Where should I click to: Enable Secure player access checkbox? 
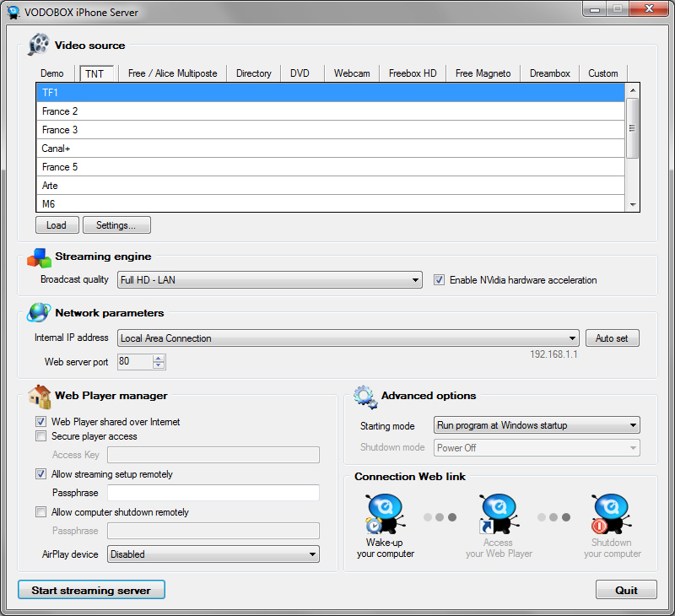(x=40, y=436)
